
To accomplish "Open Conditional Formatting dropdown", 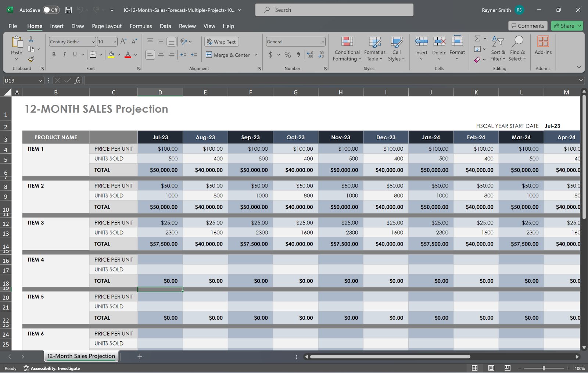I will click(347, 49).
